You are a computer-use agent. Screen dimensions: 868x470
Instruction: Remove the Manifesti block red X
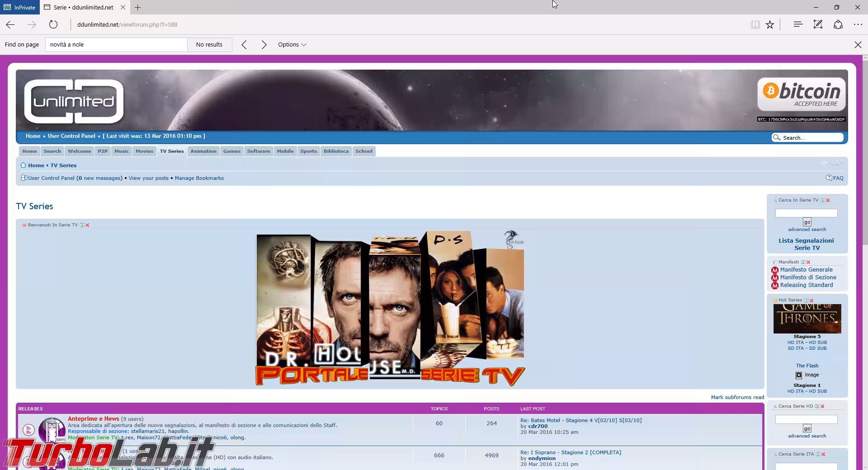coord(808,262)
